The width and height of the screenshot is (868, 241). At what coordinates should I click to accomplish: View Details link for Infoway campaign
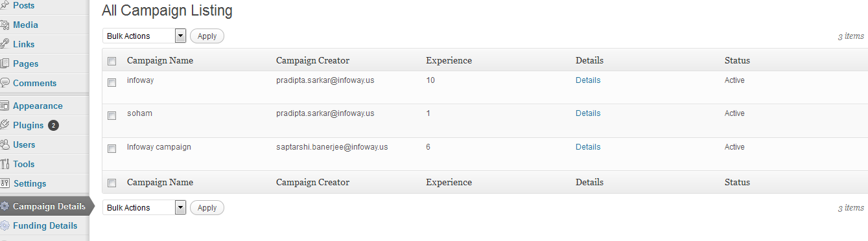(x=588, y=147)
